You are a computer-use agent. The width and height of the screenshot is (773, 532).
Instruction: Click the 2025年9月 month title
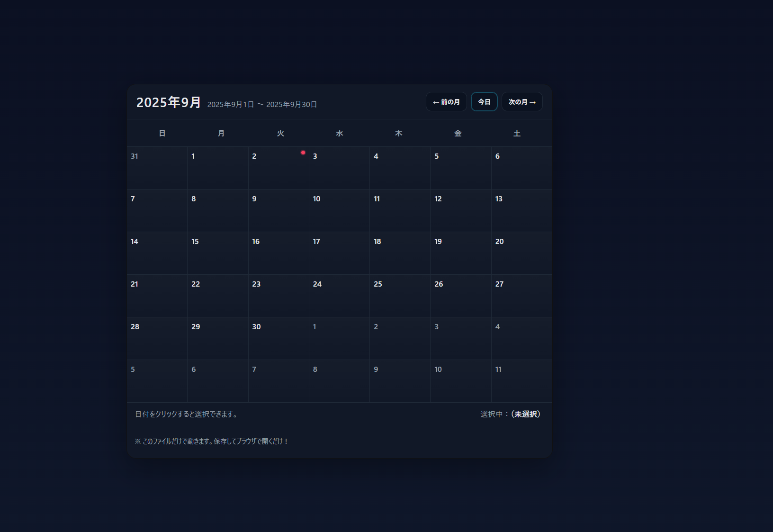click(x=169, y=102)
